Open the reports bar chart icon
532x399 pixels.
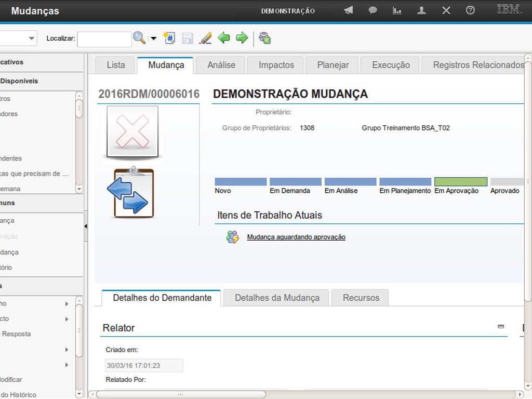pos(397,10)
